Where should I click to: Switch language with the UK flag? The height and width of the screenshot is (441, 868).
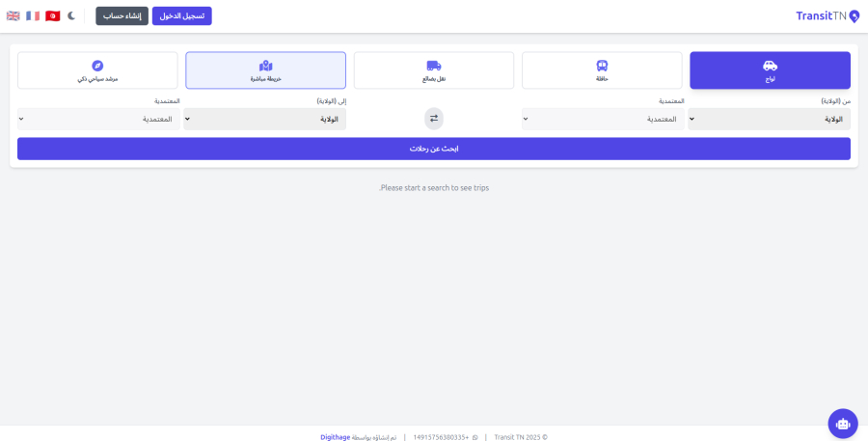[x=14, y=16]
